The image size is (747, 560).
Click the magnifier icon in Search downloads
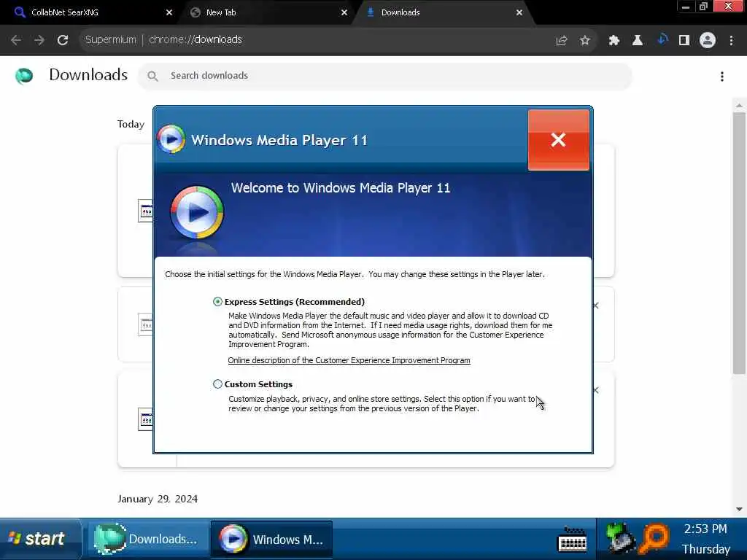coord(152,76)
